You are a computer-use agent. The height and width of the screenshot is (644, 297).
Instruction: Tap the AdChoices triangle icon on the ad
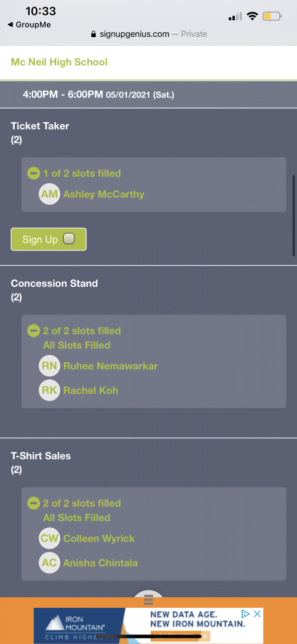(x=246, y=614)
